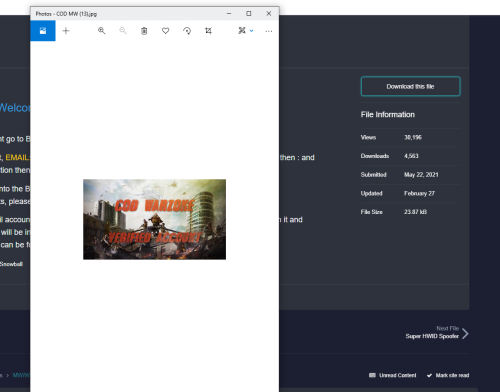Zoom in on the photo
500x392 pixels.
click(x=101, y=31)
